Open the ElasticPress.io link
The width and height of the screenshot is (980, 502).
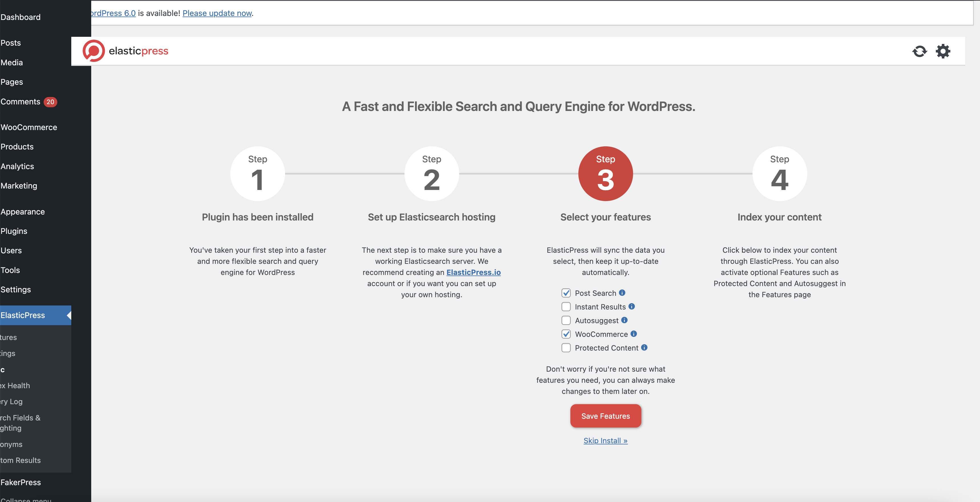pos(473,272)
